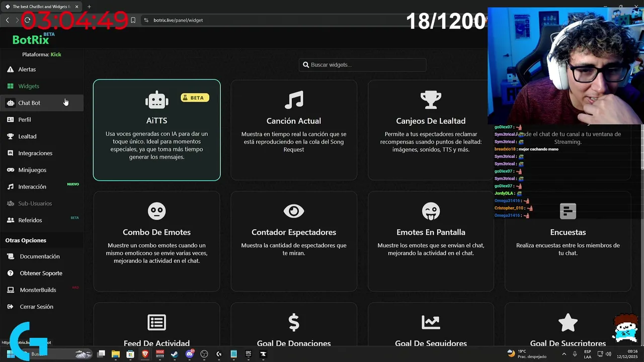Click the chart icon on Goal De Seguidores
The width and height of the screenshot is (644, 362).
coord(431,322)
